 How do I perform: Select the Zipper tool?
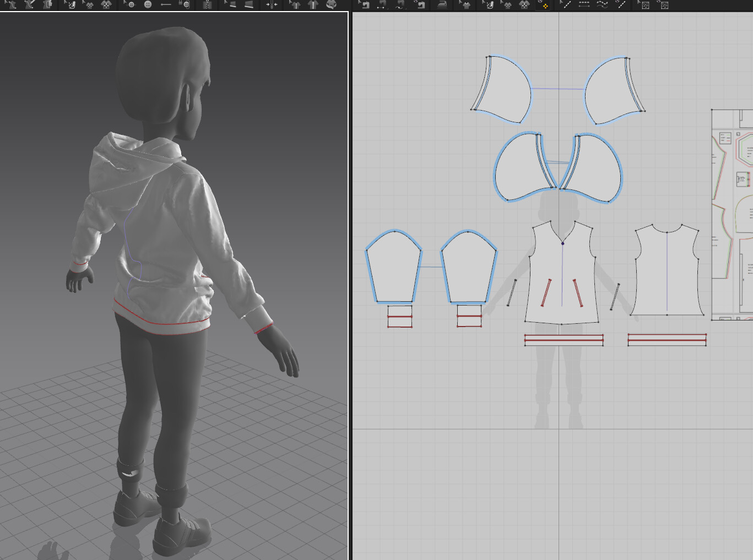207,5
